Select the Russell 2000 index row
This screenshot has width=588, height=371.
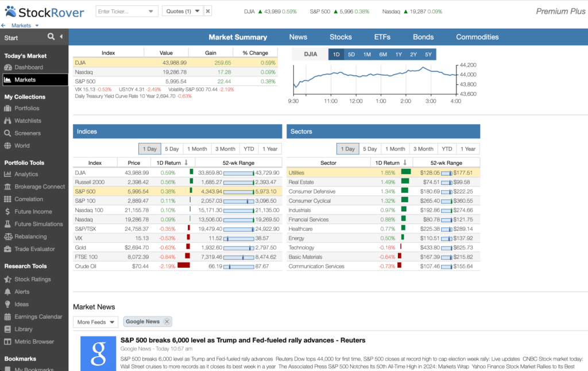(177, 182)
